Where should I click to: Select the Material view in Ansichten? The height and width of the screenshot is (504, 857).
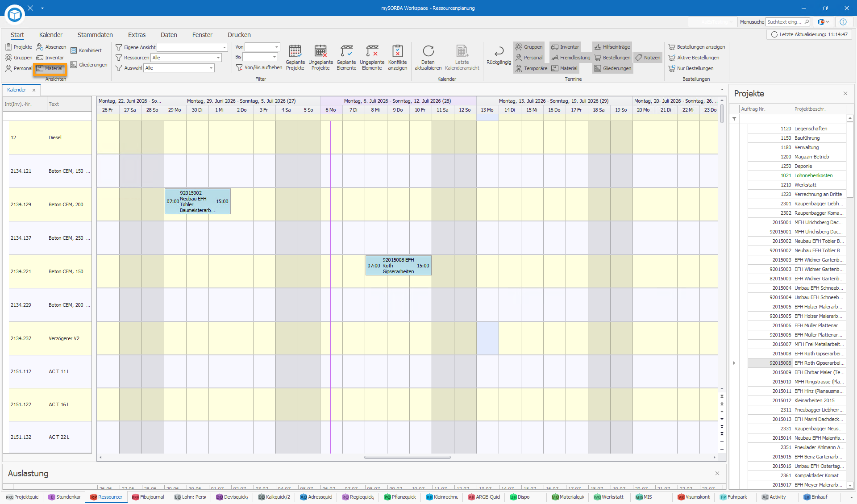click(50, 68)
